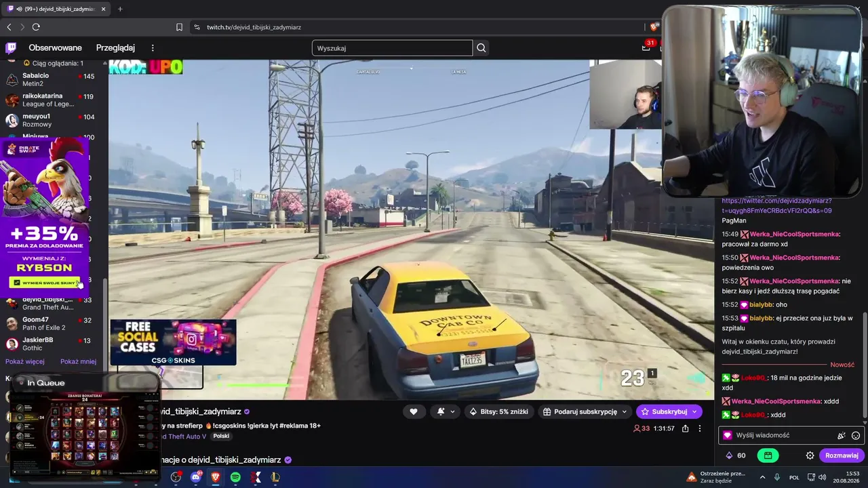This screenshot has height=488, width=868.
Task: Open Spotify from the taskbar
Action: pos(235,477)
